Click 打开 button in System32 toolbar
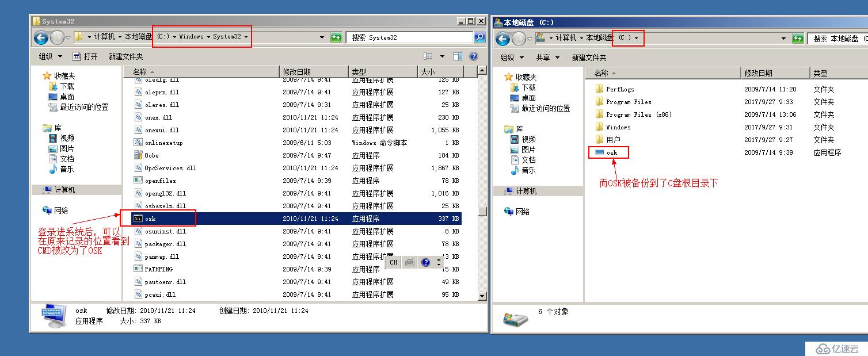The width and height of the screenshot is (868, 356). pos(85,56)
